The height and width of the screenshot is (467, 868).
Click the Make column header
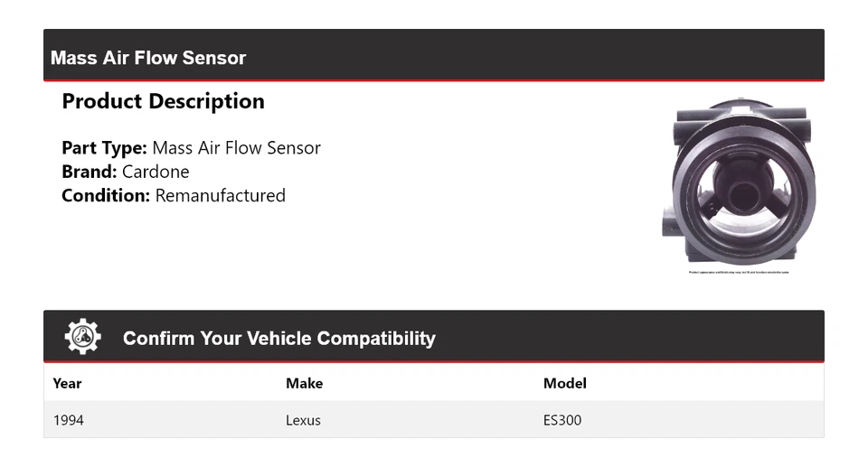click(x=304, y=383)
